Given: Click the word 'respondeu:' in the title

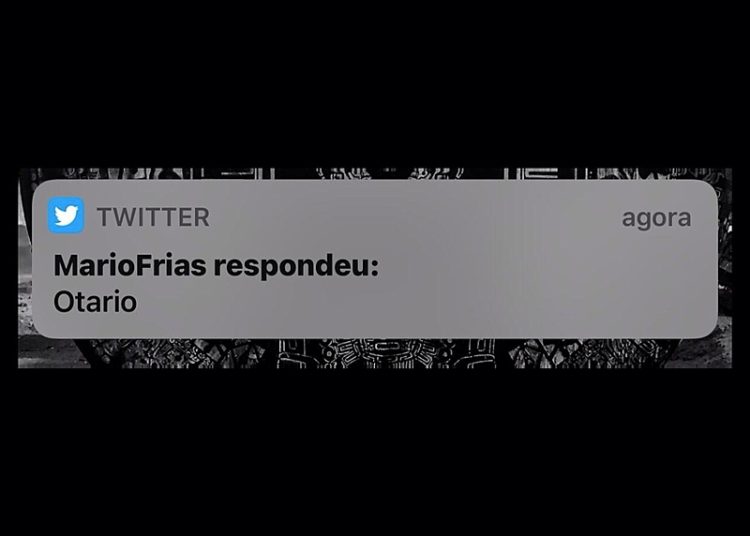Looking at the screenshot, I should (x=296, y=266).
